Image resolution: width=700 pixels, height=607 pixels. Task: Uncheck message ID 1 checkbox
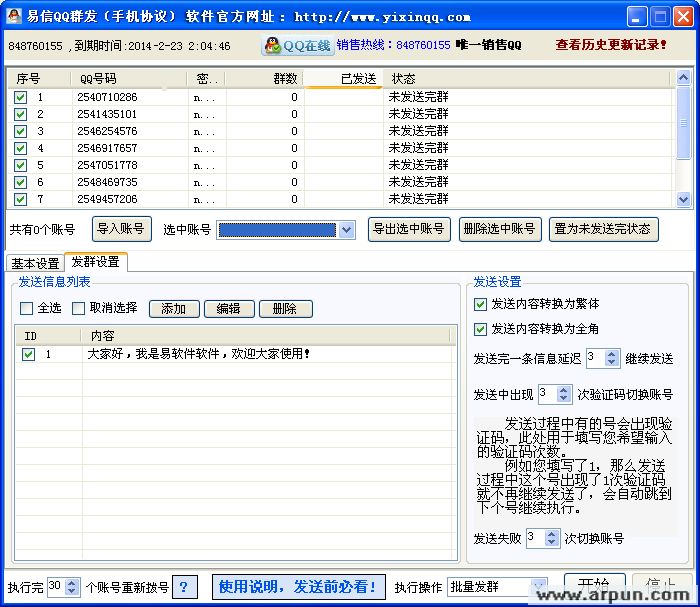coord(29,354)
